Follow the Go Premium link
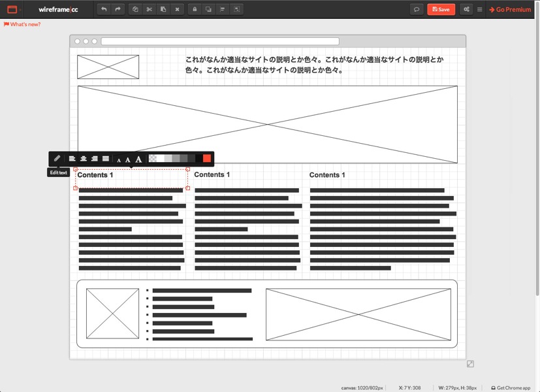This screenshot has height=392, width=540. tap(513, 9)
